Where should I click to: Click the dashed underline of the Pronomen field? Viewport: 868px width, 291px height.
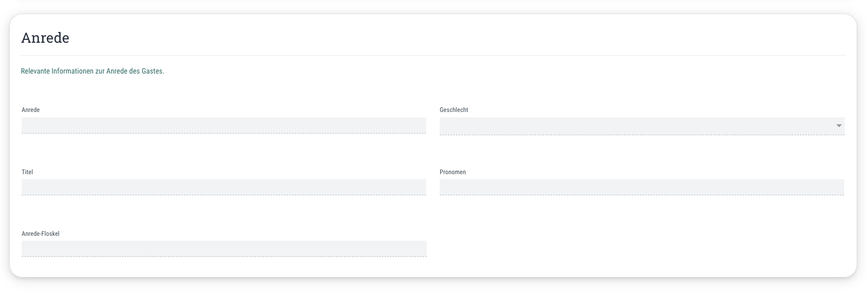point(642,195)
